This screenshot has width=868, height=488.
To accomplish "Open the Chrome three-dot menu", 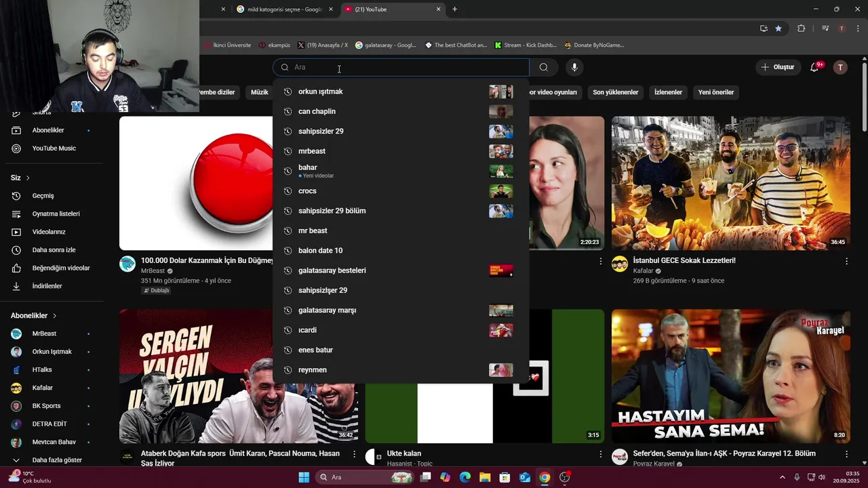I will pos(859,28).
